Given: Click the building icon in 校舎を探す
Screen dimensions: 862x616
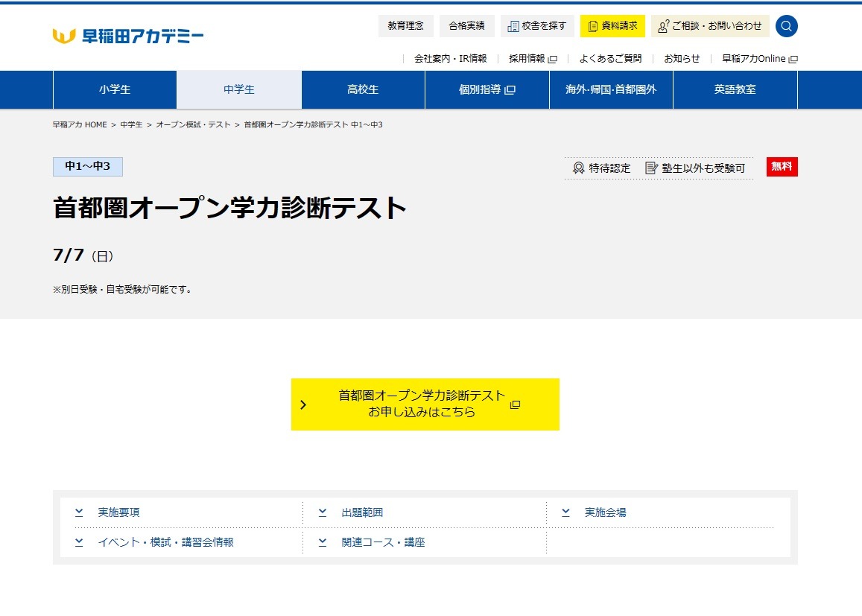Looking at the screenshot, I should (x=513, y=26).
